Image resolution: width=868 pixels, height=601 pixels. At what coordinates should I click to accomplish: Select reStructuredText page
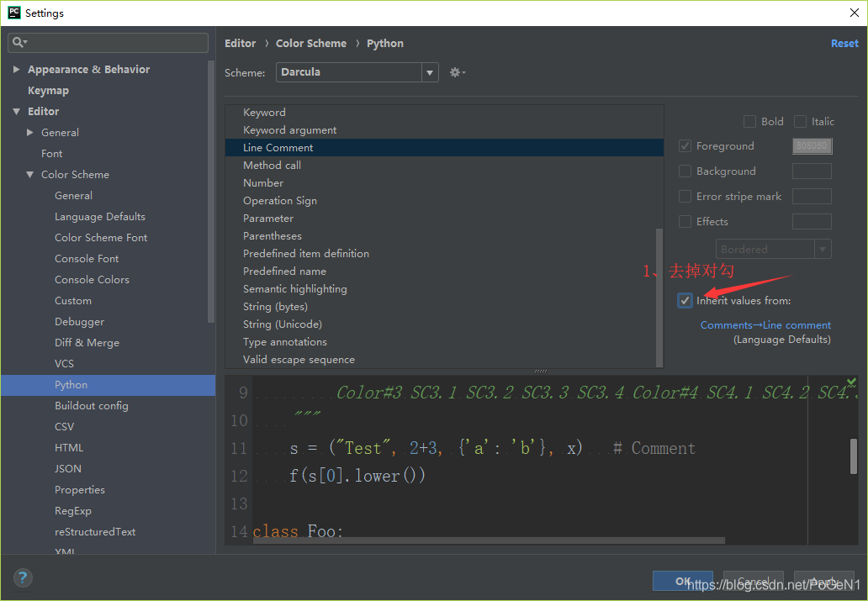[95, 532]
